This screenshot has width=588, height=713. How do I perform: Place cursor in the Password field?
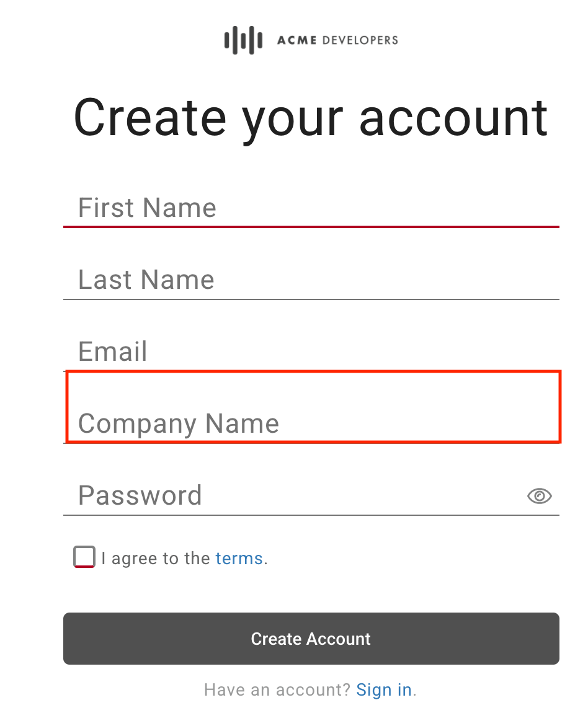(x=292, y=495)
